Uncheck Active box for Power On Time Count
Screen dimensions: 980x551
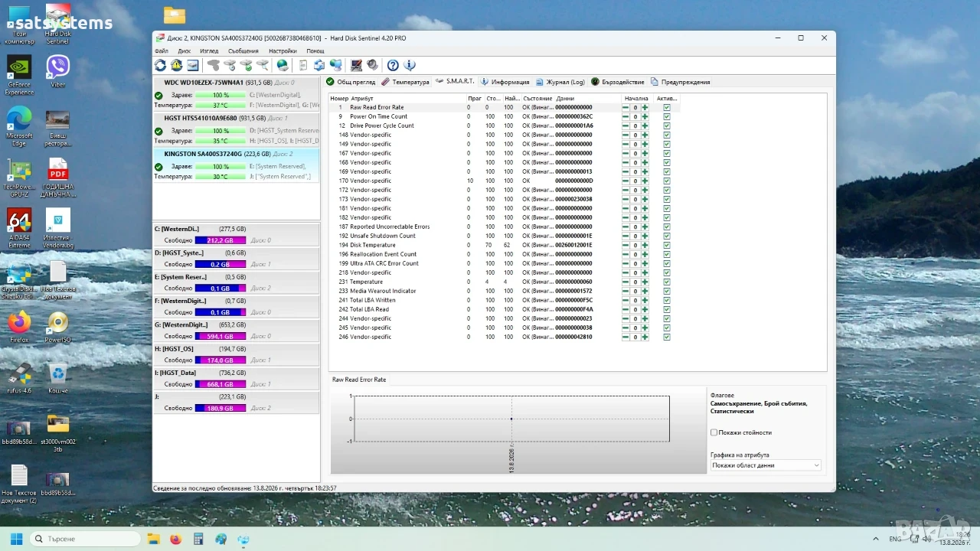tap(667, 116)
